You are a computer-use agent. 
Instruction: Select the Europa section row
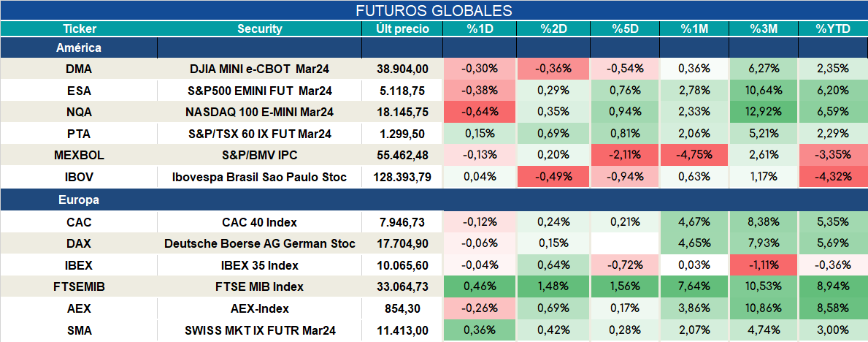tap(434, 199)
